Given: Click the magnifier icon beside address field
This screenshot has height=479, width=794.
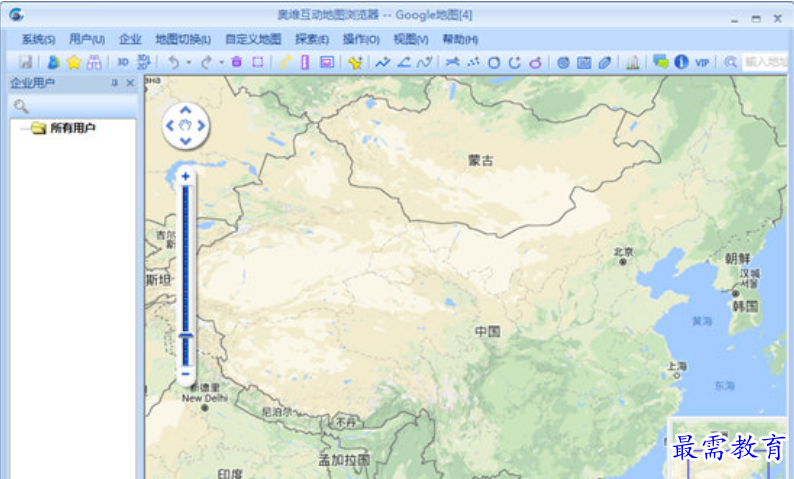Looking at the screenshot, I should point(730,62).
